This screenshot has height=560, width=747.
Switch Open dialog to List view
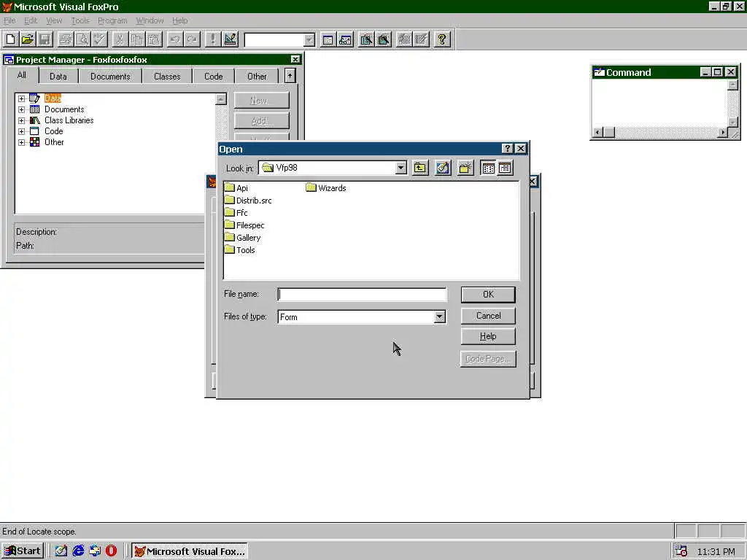(x=488, y=168)
